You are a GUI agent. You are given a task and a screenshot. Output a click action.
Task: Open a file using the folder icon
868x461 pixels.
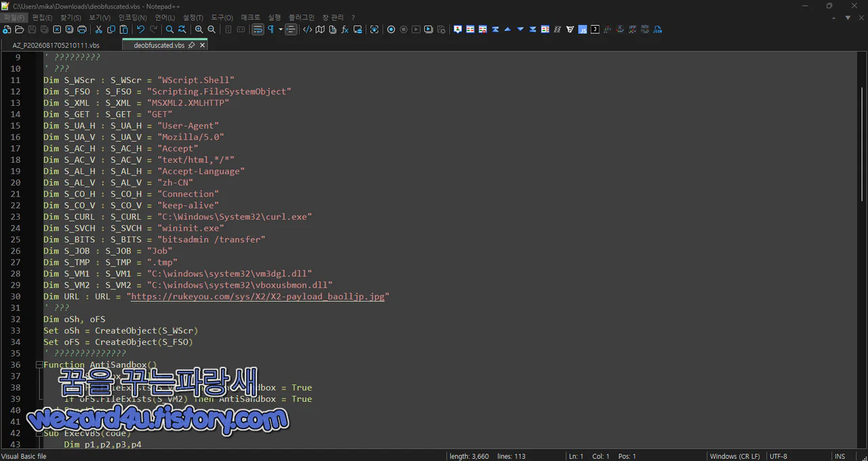pyautogui.click(x=20, y=29)
